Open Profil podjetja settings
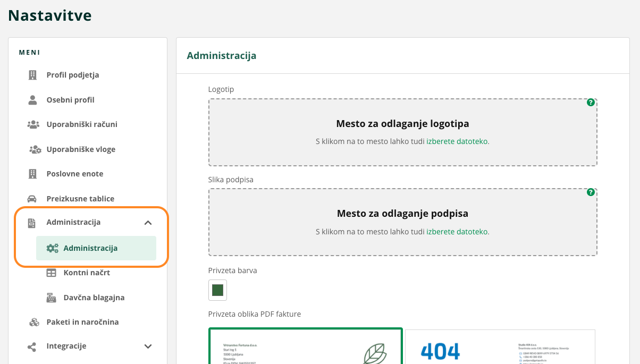This screenshot has width=640, height=364. point(73,75)
